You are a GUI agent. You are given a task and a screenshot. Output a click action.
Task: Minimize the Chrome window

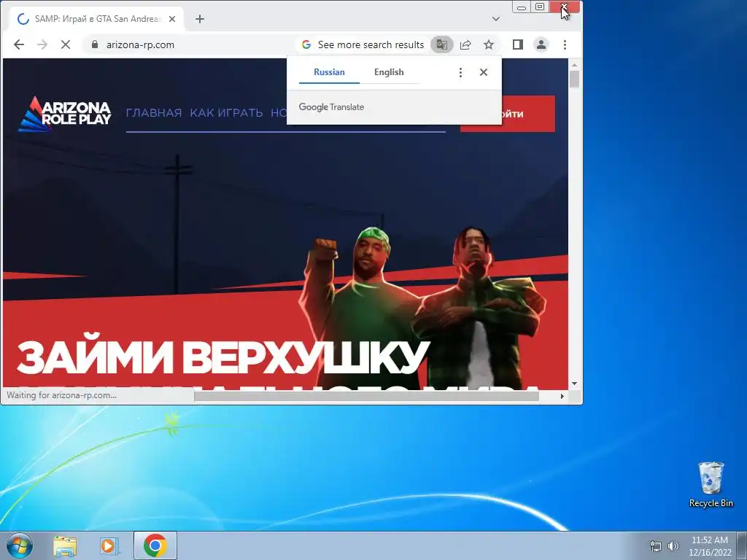[522, 7]
